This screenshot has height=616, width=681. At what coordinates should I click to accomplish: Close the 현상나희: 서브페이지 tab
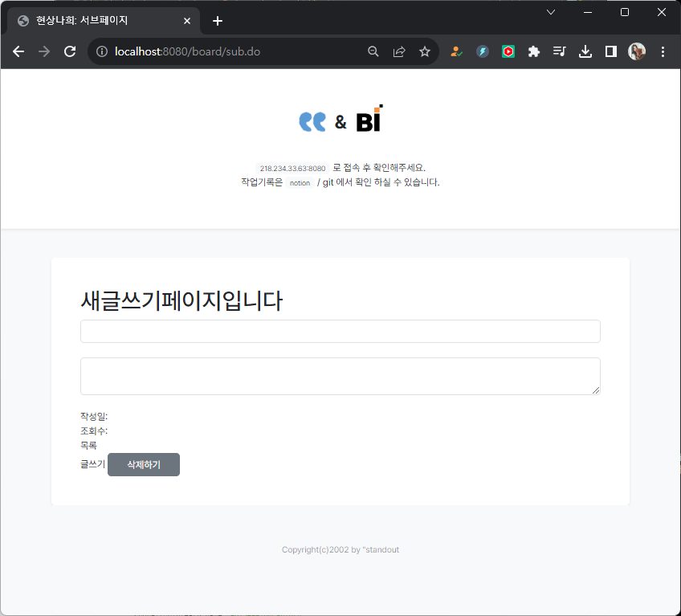[187, 21]
